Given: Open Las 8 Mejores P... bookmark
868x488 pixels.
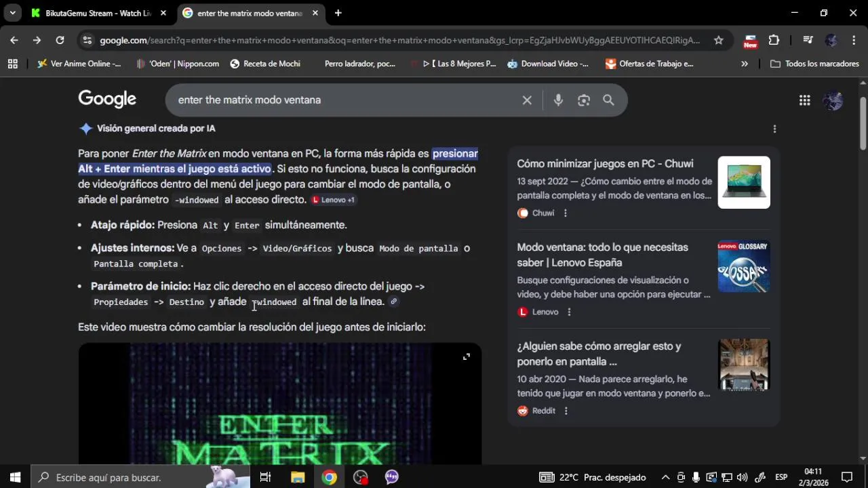Looking at the screenshot, I should 453,64.
